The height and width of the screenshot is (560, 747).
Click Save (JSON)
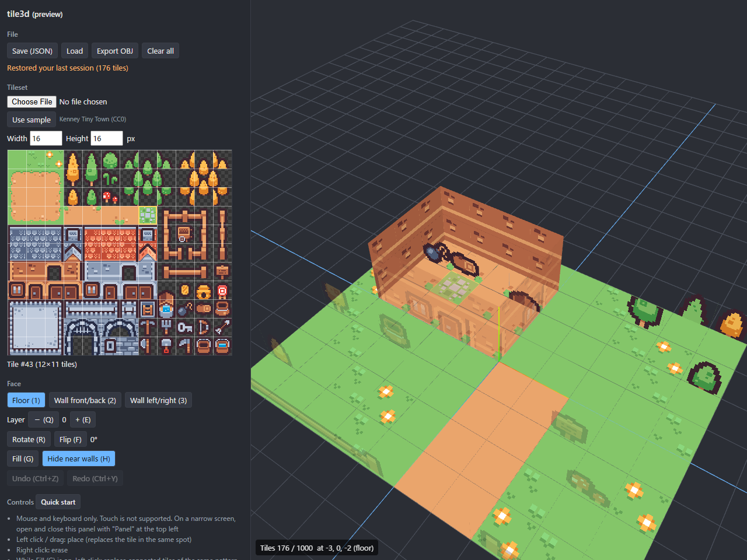click(32, 51)
